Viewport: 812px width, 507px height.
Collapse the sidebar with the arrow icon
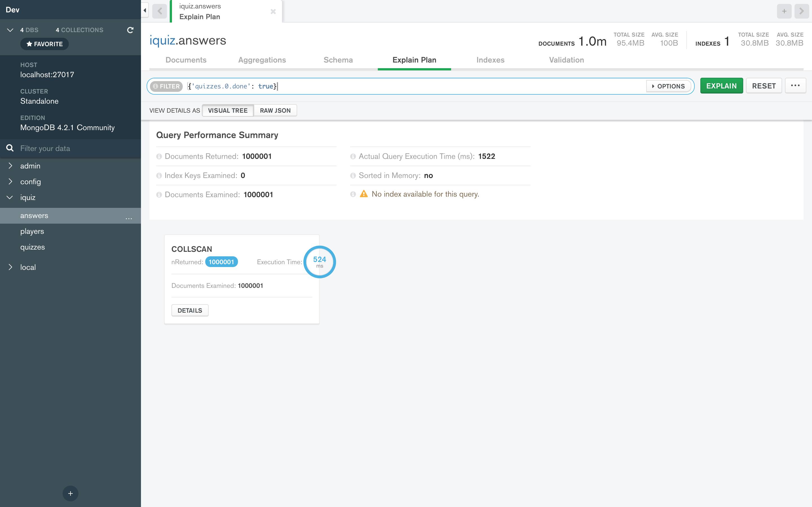click(145, 10)
